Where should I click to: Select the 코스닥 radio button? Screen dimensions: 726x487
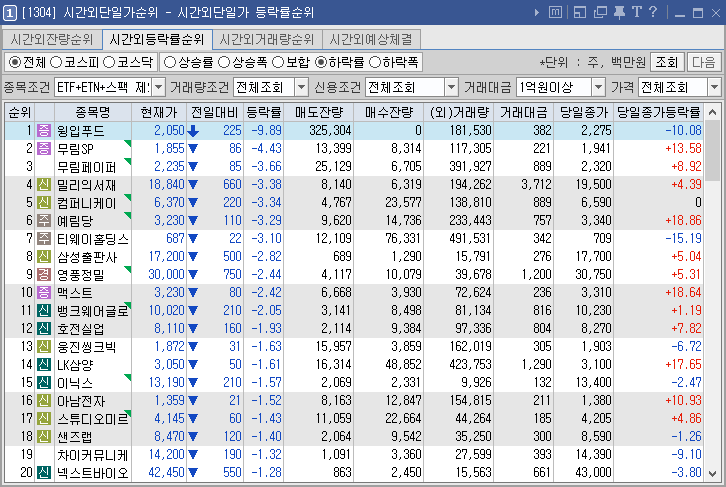(x=109, y=62)
